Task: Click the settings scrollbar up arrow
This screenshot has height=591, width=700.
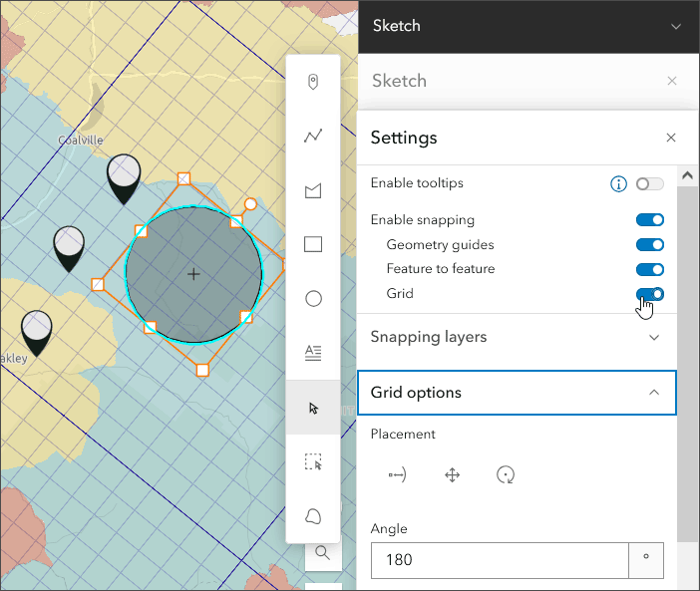Action: [x=687, y=175]
